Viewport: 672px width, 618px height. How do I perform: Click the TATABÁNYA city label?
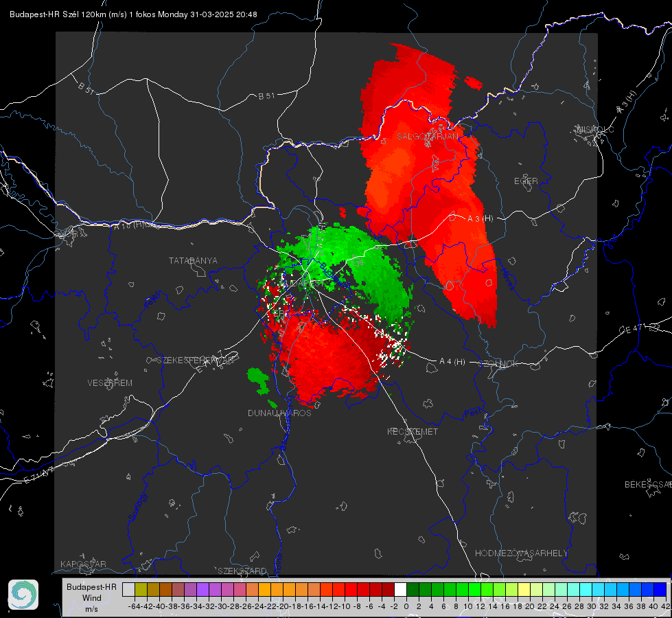pos(193,261)
